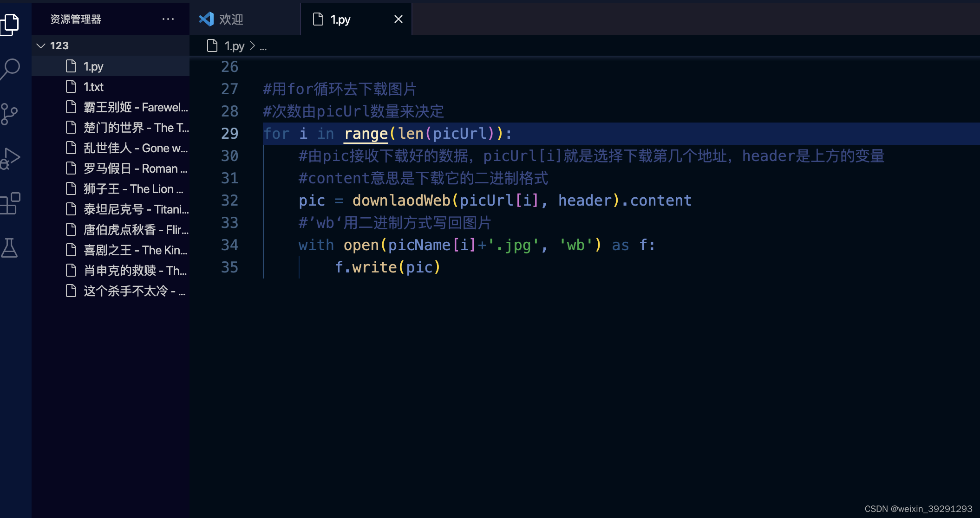Viewport: 980px width, 518px height.
Task: Click line number 35 in the gutter
Action: tap(229, 267)
